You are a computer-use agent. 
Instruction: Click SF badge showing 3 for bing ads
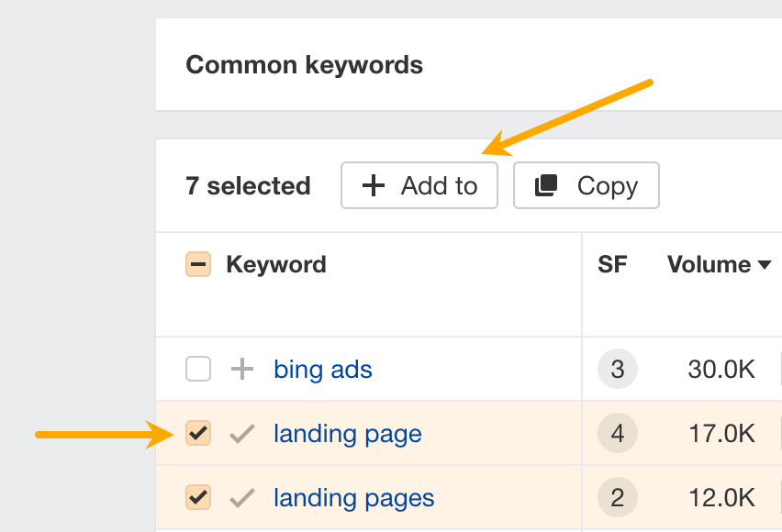(x=617, y=369)
